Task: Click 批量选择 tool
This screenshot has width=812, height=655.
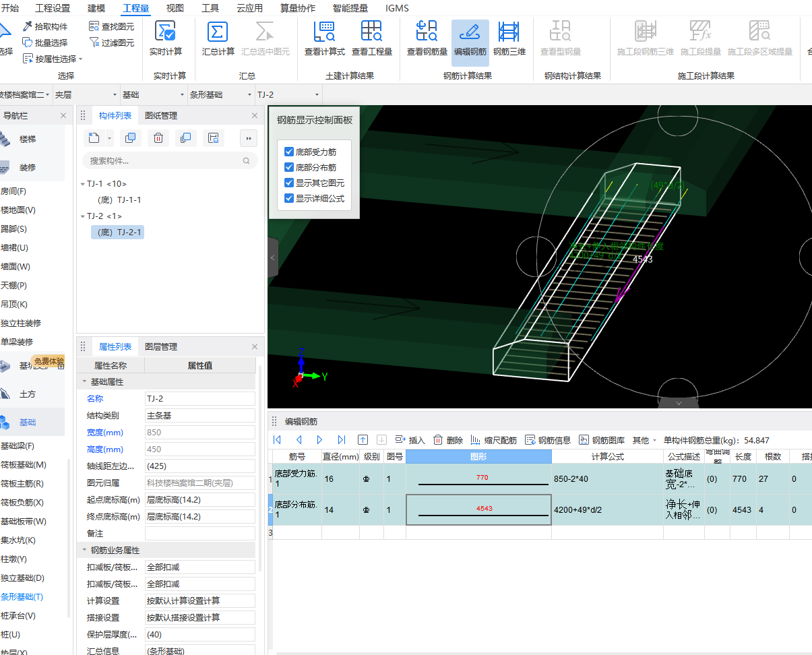Action: click(45, 42)
